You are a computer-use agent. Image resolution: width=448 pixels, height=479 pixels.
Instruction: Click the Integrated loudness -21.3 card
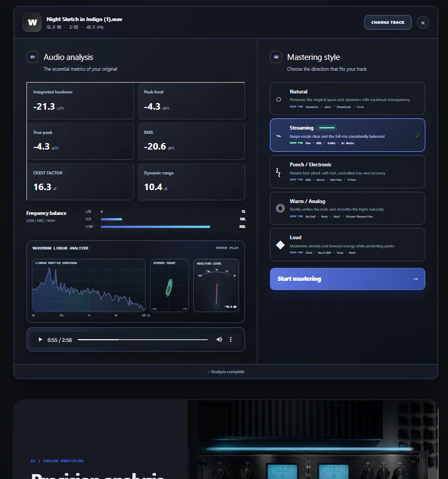point(80,101)
